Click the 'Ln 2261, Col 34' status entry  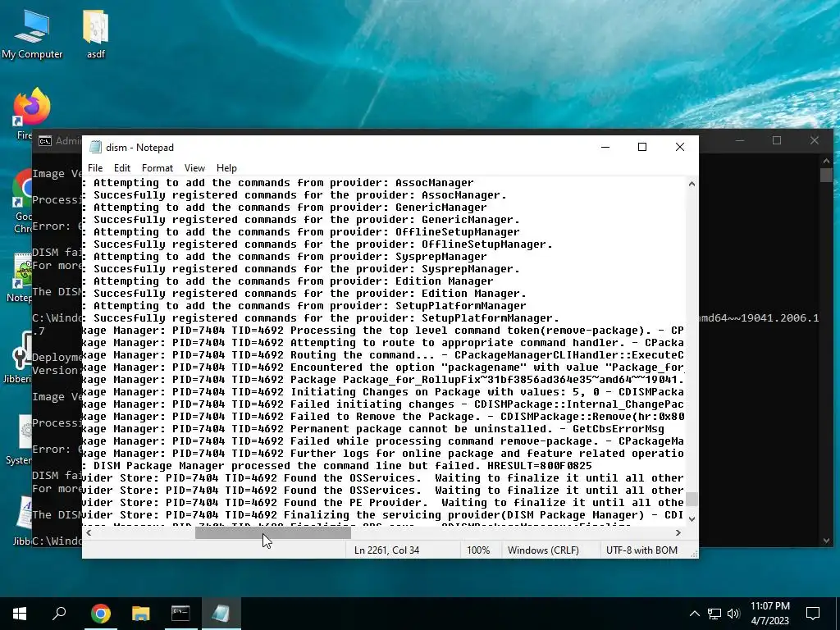[x=387, y=550]
